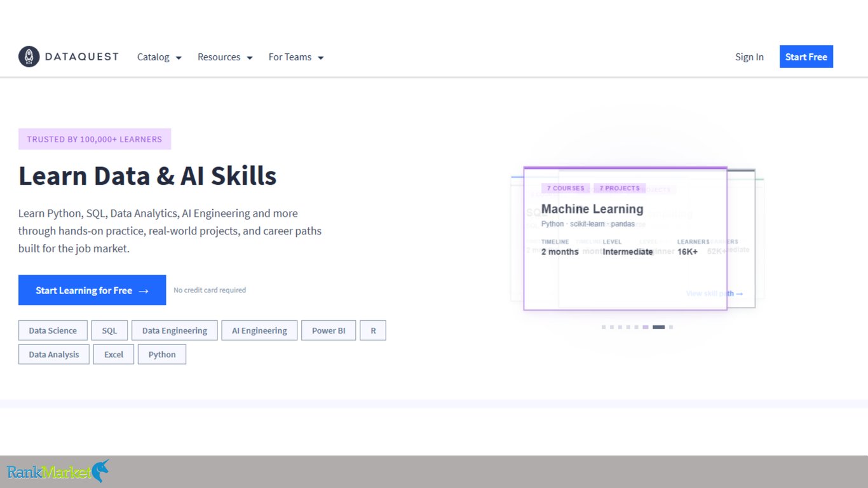
Task: Expand the Catalog dropdown arrow
Action: 179,58
